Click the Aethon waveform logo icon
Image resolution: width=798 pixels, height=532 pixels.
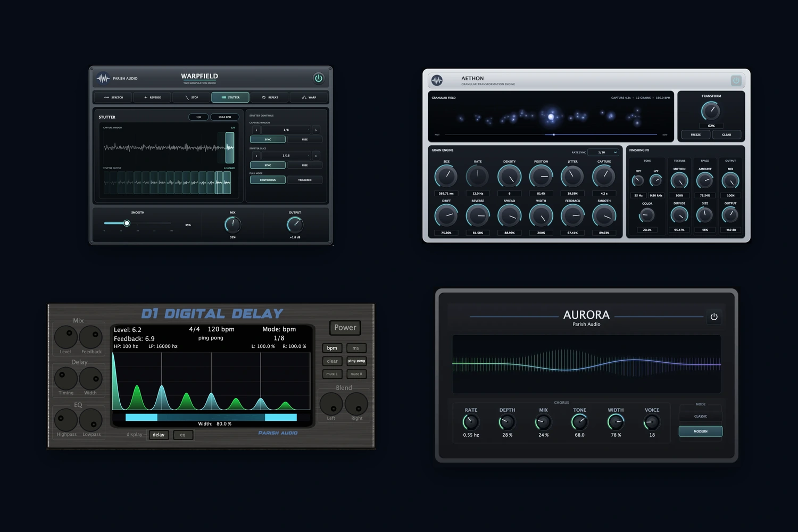coord(437,80)
